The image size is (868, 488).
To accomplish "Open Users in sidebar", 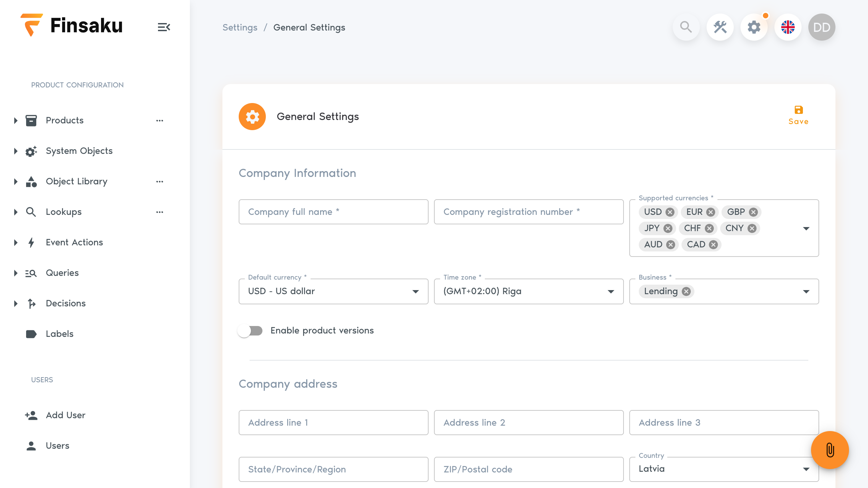I will tap(57, 446).
